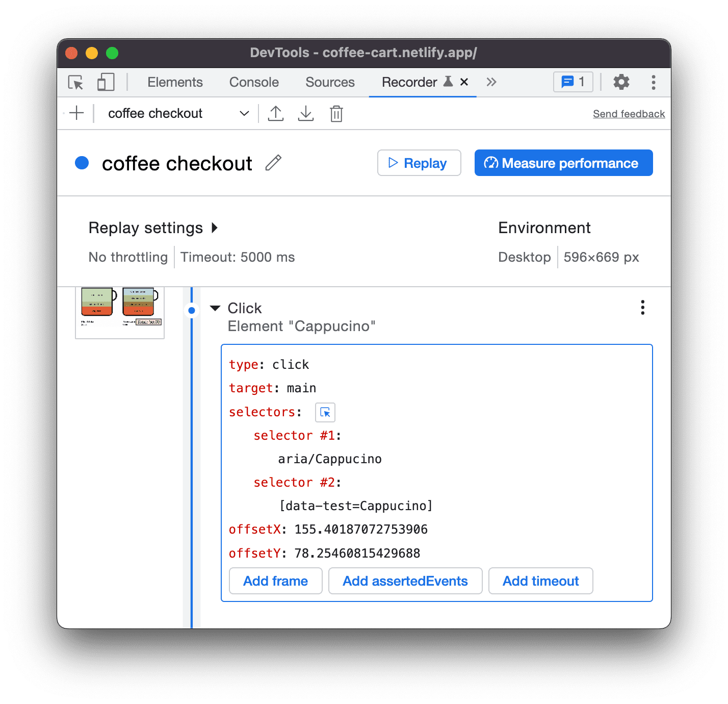Switch to the Console tab
Image resolution: width=728 pixels, height=704 pixels.
coord(253,82)
